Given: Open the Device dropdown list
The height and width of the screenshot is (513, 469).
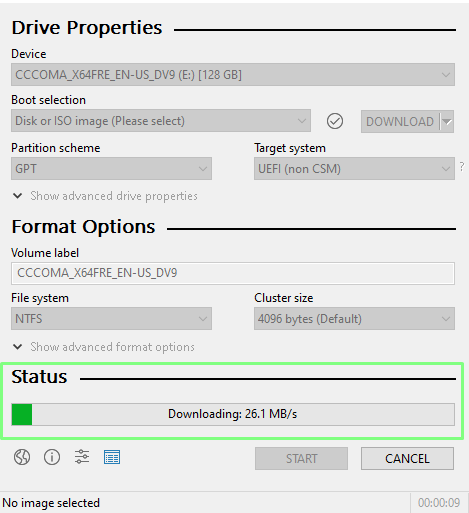Looking at the screenshot, I should point(233,75).
